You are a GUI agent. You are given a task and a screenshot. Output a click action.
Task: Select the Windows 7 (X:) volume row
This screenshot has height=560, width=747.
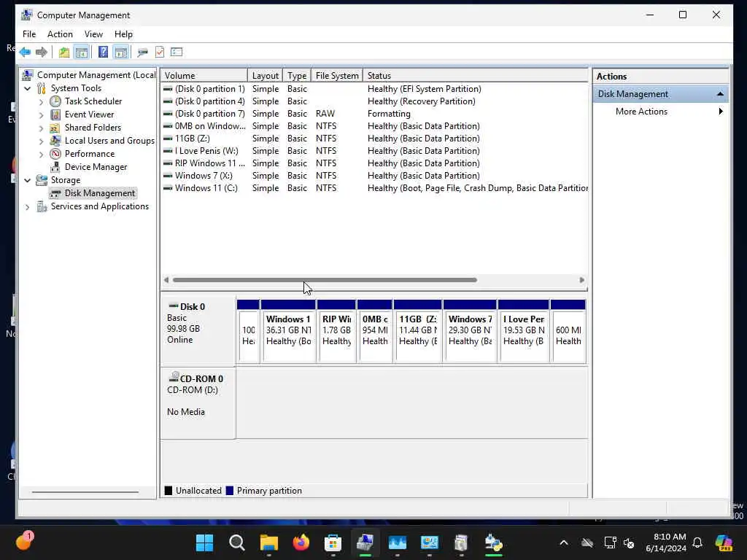(x=375, y=176)
